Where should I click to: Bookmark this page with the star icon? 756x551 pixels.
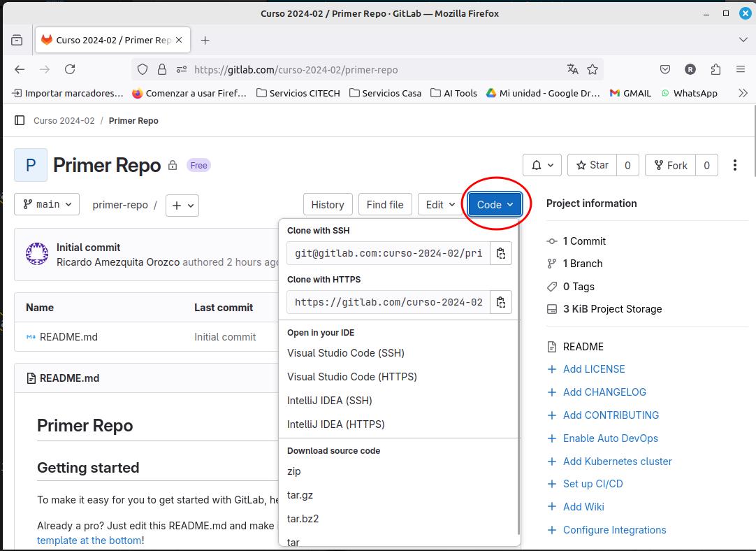(x=593, y=69)
